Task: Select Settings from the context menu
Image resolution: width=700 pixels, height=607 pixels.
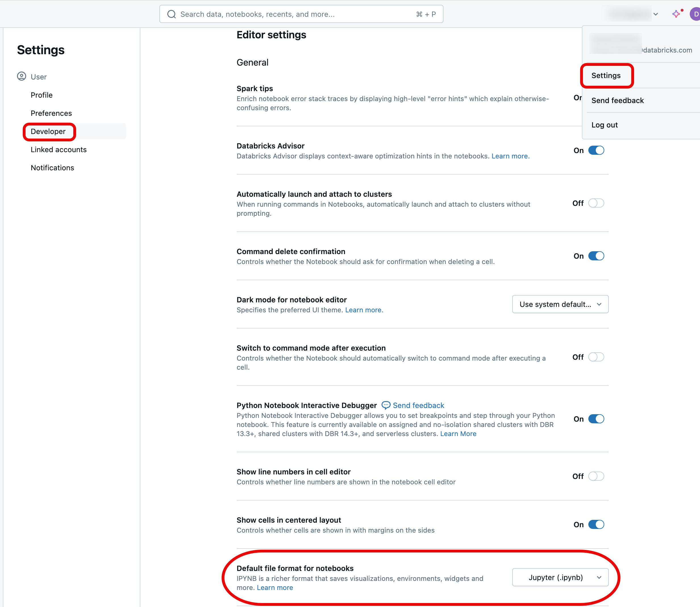Action: click(606, 75)
